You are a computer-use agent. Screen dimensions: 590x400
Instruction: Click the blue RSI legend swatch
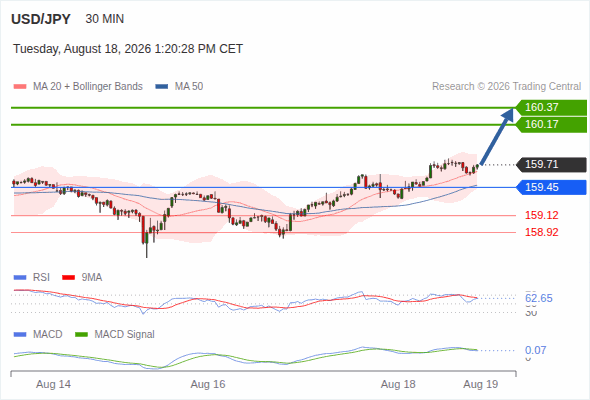pos(20,278)
